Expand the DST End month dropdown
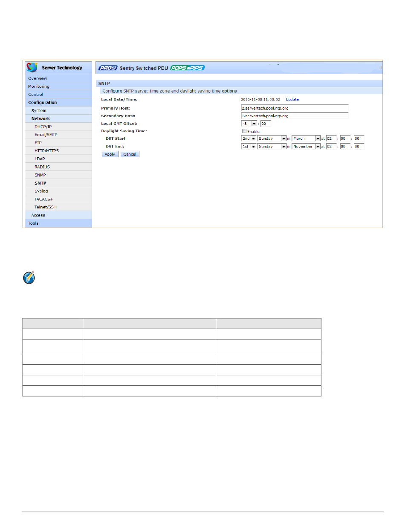This screenshot has width=405, height=532. 318,147
